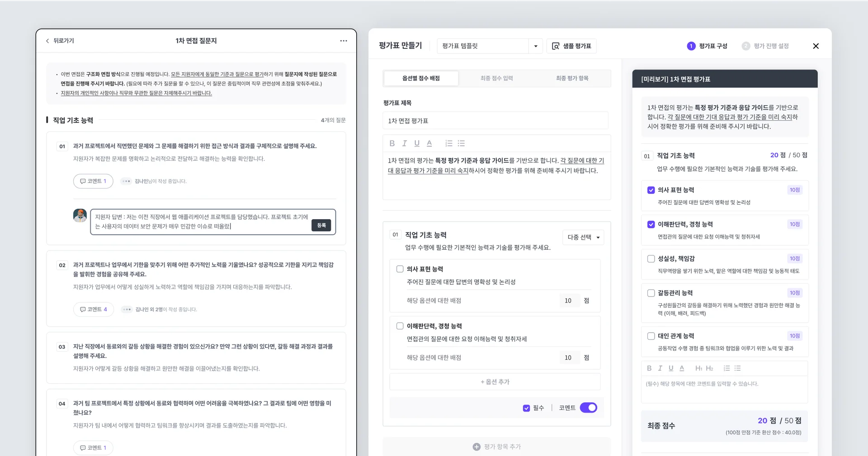Open the 다중 선택 dropdown

point(583,237)
